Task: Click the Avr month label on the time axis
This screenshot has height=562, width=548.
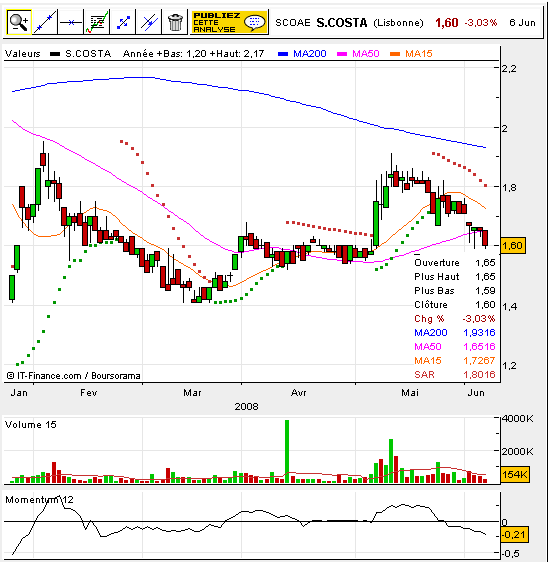Action: click(x=299, y=393)
